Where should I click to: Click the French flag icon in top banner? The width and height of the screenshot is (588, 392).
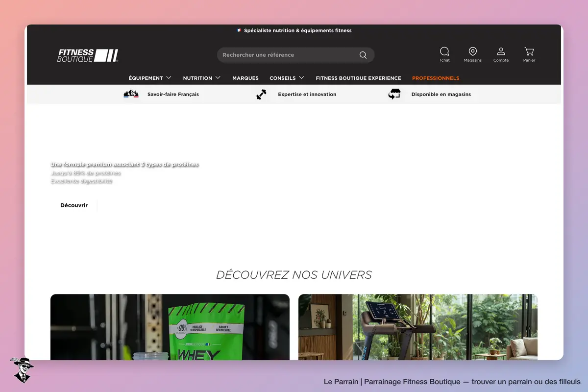coord(239,30)
